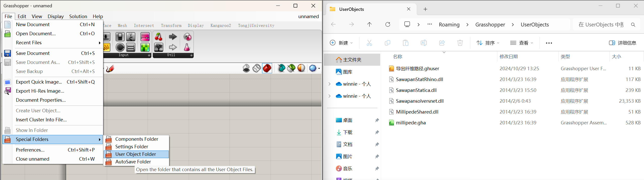Click the green checkered image sampler icon
This screenshot has width=644, height=180.
point(145,47)
